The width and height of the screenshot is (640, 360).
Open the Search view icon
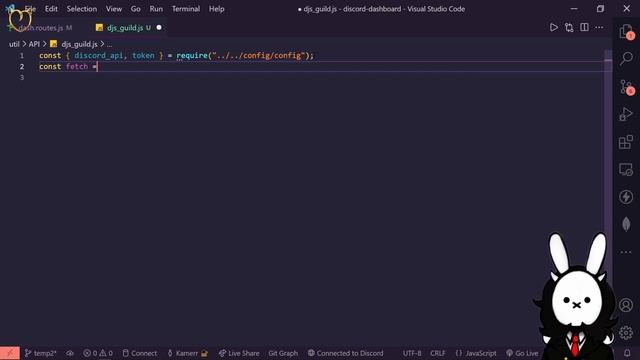point(626,58)
